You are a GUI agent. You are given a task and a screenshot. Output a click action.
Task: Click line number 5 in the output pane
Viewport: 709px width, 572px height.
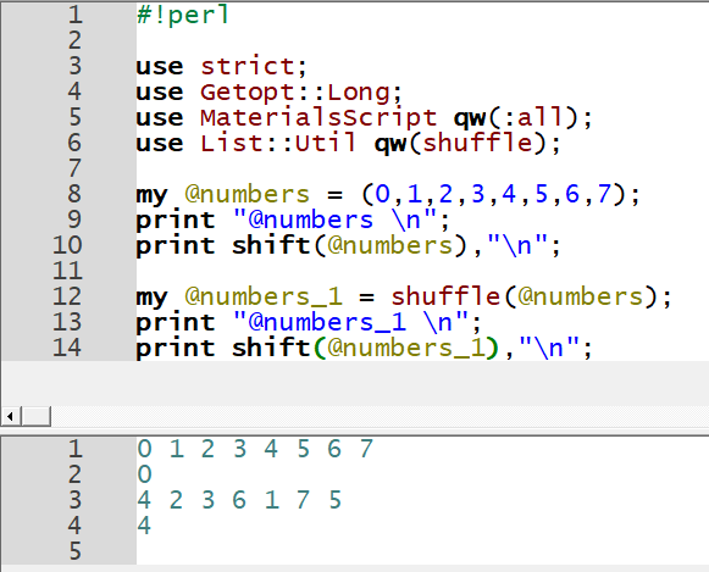pyautogui.click(x=76, y=551)
